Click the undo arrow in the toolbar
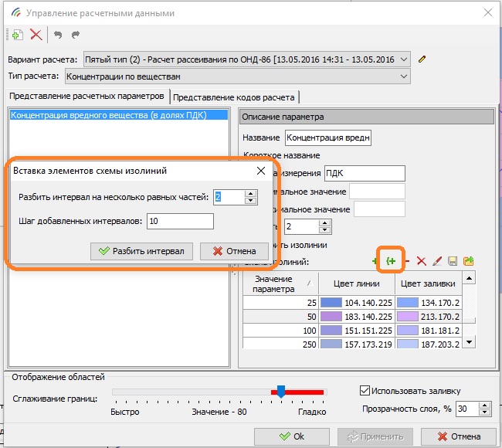502x448 pixels. (x=58, y=35)
